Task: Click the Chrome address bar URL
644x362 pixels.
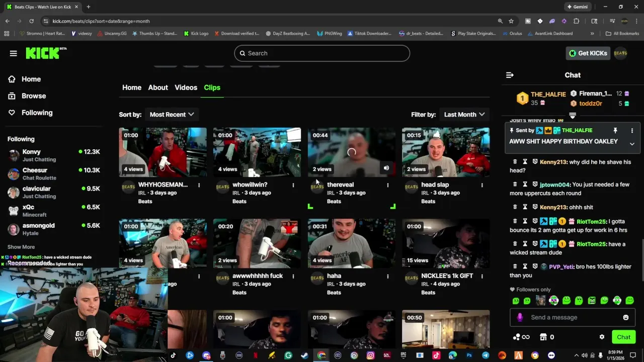Action: click(x=101, y=21)
